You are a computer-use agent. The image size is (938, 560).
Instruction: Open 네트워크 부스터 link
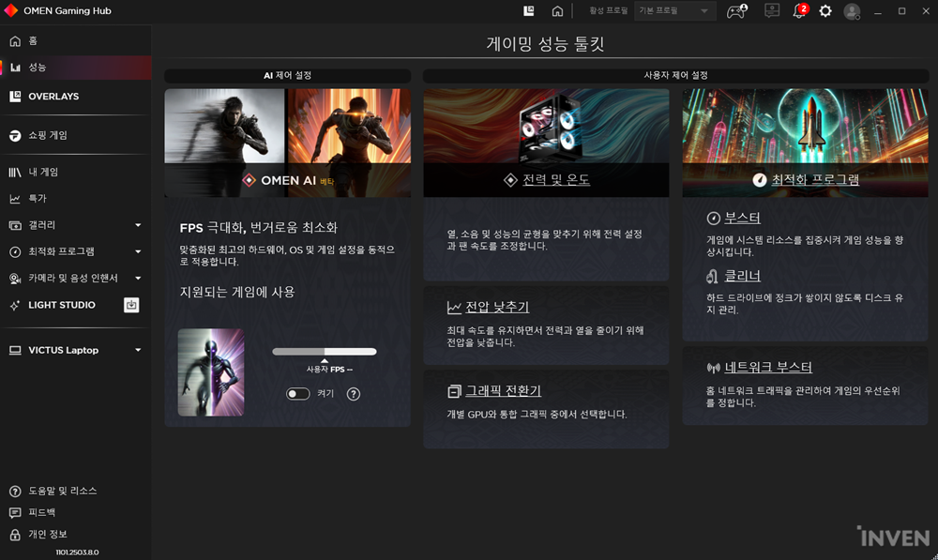(x=768, y=368)
